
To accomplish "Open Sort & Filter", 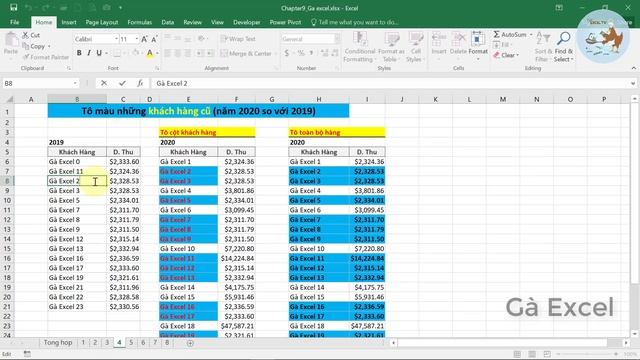I will (x=543, y=47).
